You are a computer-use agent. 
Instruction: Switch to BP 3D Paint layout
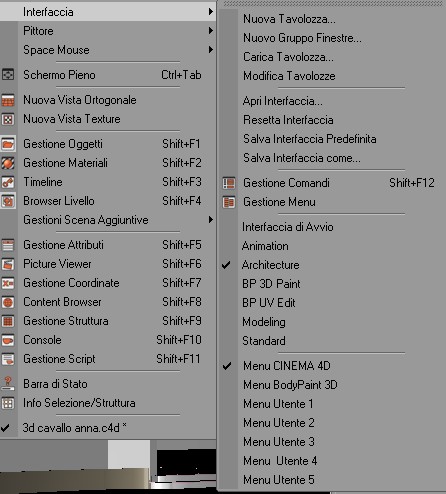click(x=271, y=284)
